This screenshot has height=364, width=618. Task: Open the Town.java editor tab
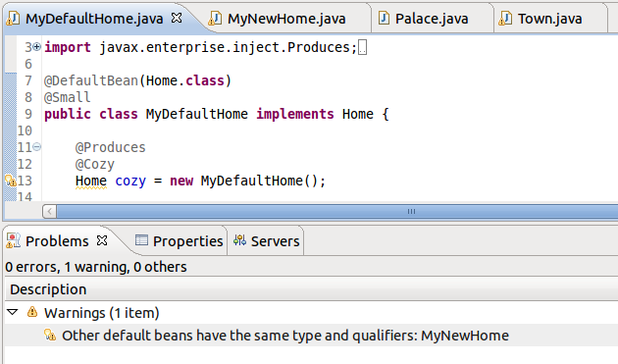pyautogui.click(x=549, y=19)
